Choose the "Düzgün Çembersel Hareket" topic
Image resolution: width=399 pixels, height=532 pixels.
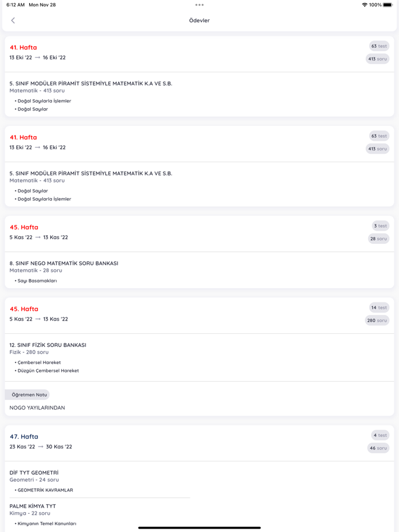tap(48, 371)
